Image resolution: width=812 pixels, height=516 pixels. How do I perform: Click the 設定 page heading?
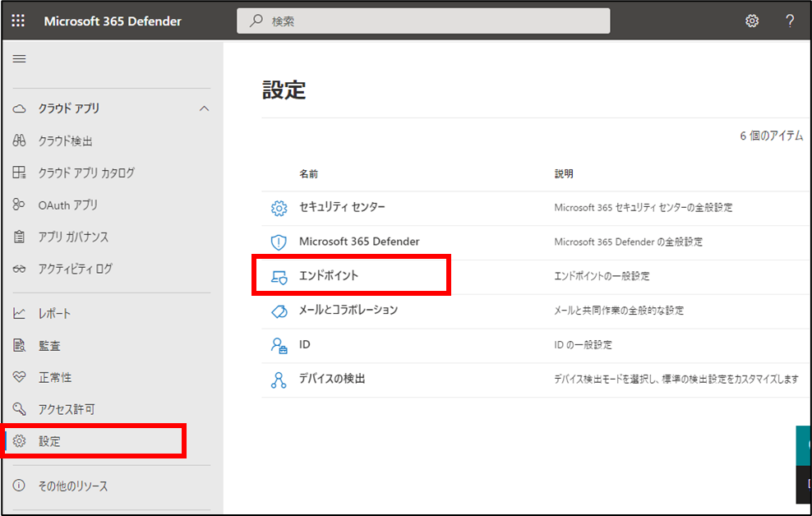click(x=284, y=90)
